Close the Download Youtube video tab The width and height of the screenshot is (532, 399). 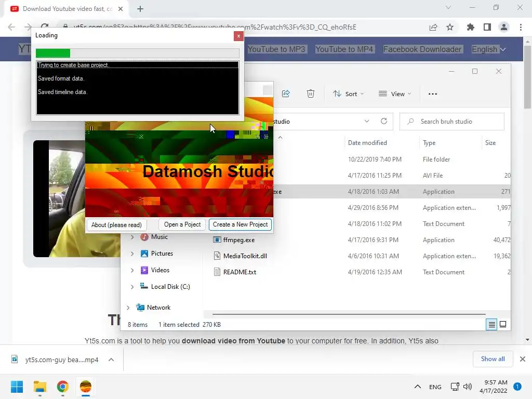click(121, 9)
